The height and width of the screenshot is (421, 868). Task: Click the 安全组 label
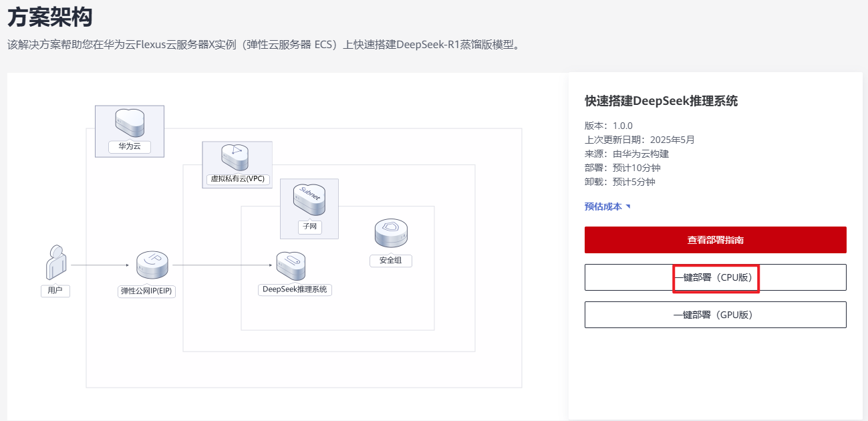(391, 261)
